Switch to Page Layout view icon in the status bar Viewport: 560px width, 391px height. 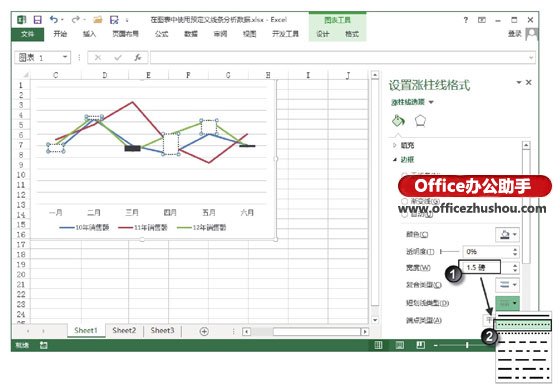pyautogui.click(x=400, y=345)
